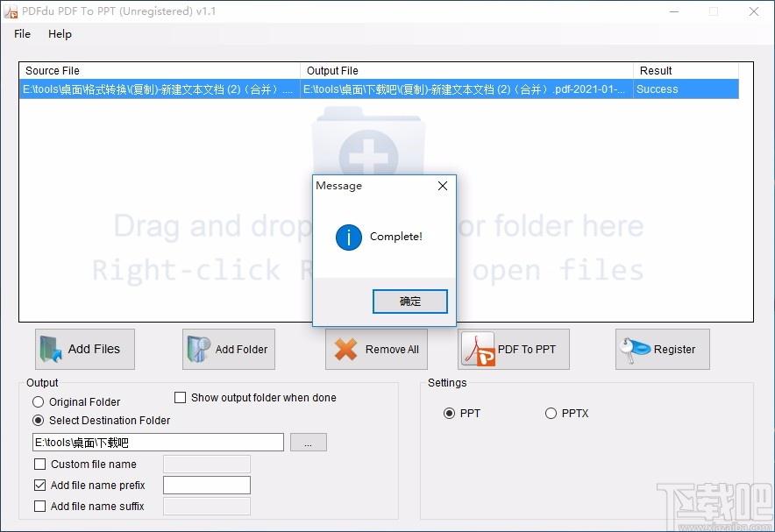Click the Register key icon

click(x=635, y=349)
